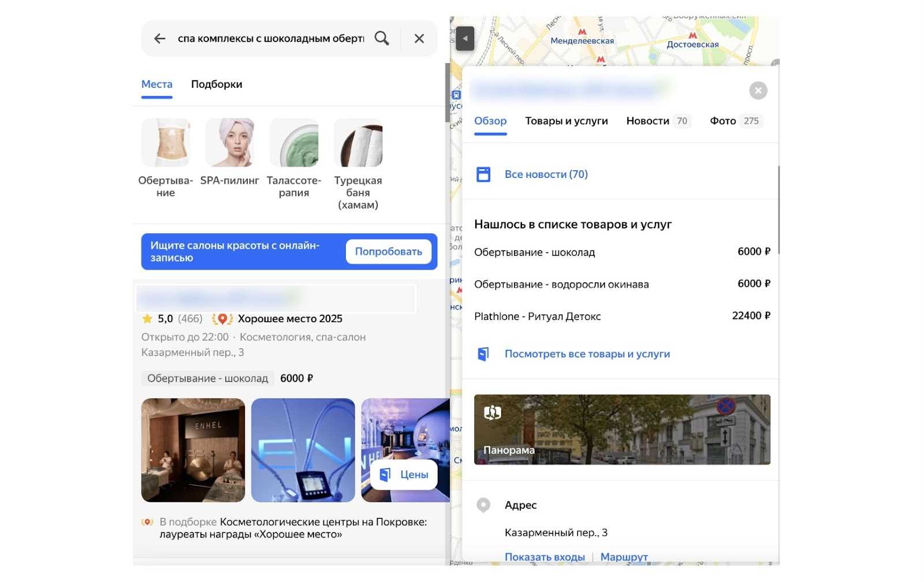924x582 pixels.
Task: Open the Обзор tab
Action: 490,121
